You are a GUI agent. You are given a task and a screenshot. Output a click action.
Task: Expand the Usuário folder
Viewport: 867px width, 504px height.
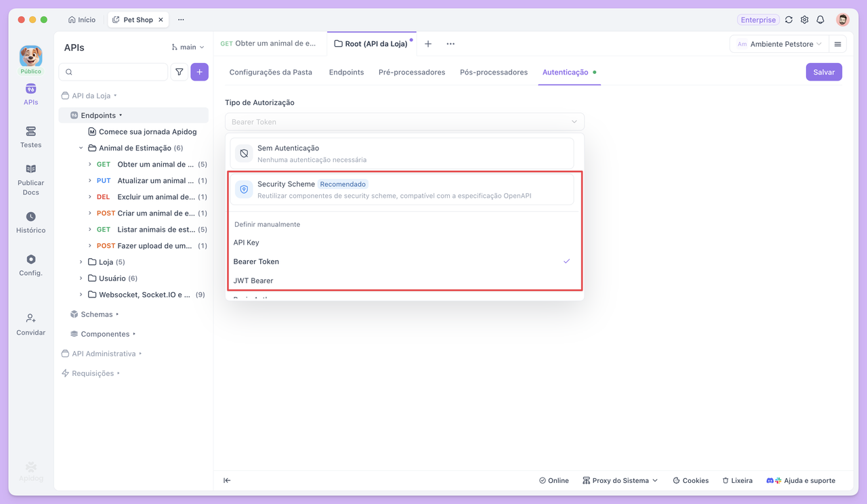[x=81, y=278]
